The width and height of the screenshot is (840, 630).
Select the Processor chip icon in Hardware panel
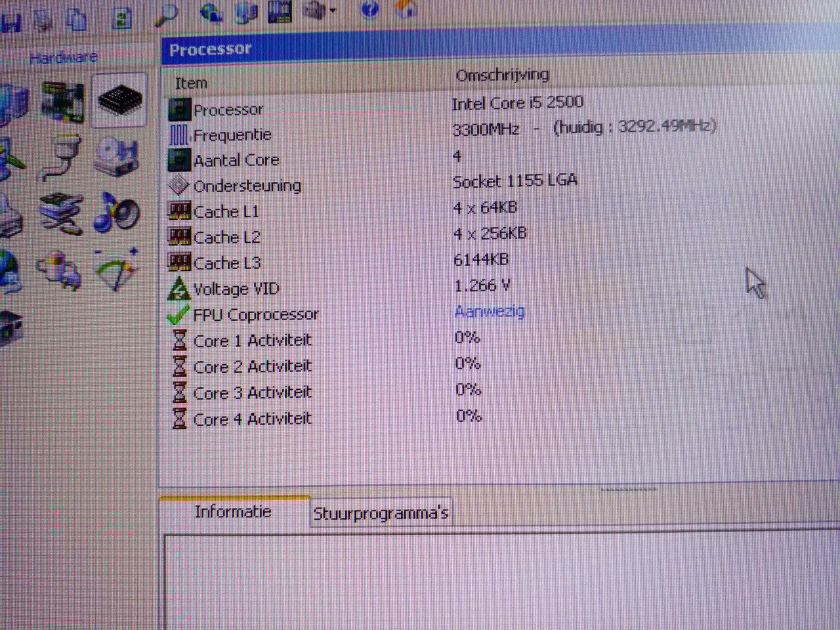coord(119,100)
